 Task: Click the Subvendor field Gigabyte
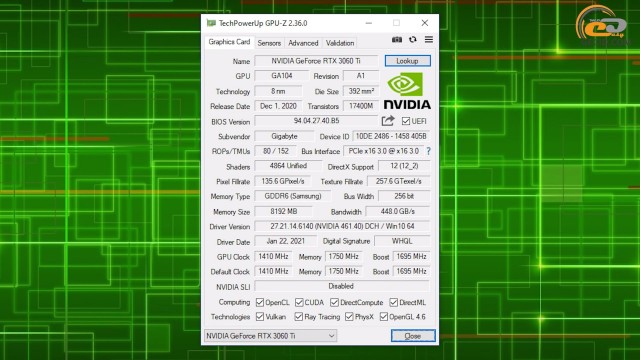(x=284, y=136)
